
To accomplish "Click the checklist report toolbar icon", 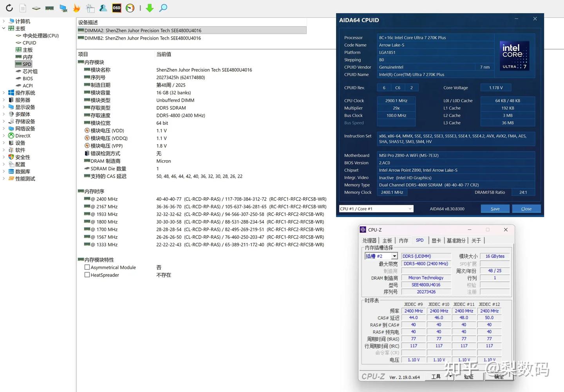I will click(90, 8).
